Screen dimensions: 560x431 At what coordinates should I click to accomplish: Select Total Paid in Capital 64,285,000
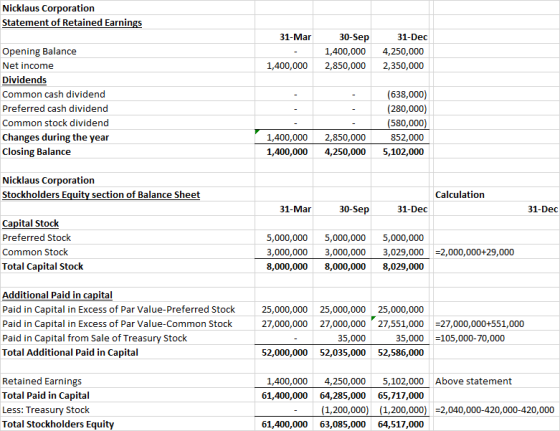(342, 396)
